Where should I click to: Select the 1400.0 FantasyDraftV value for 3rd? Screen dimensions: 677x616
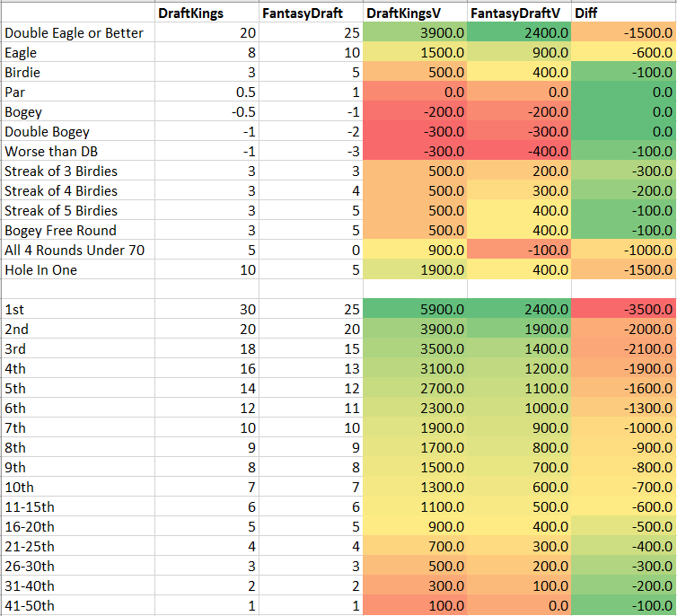click(519, 348)
